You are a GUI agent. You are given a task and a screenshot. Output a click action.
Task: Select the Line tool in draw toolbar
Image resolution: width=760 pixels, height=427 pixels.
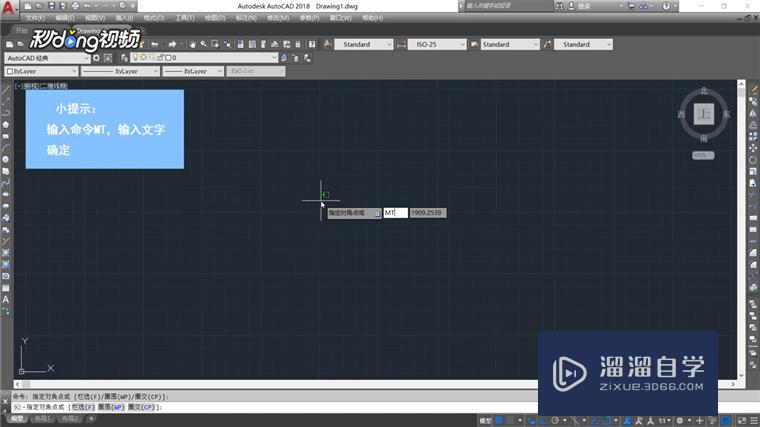[6, 90]
